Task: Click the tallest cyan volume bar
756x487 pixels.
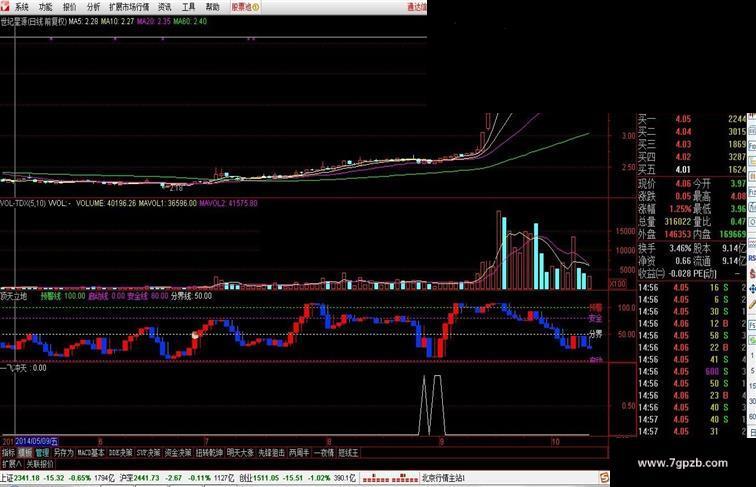Action: (504, 254)
